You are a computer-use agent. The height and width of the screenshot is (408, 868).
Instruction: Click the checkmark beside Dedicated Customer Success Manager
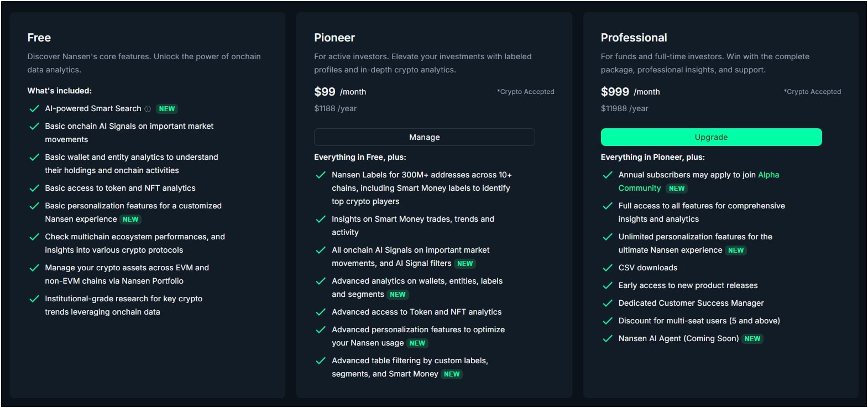tap(607, 303)
